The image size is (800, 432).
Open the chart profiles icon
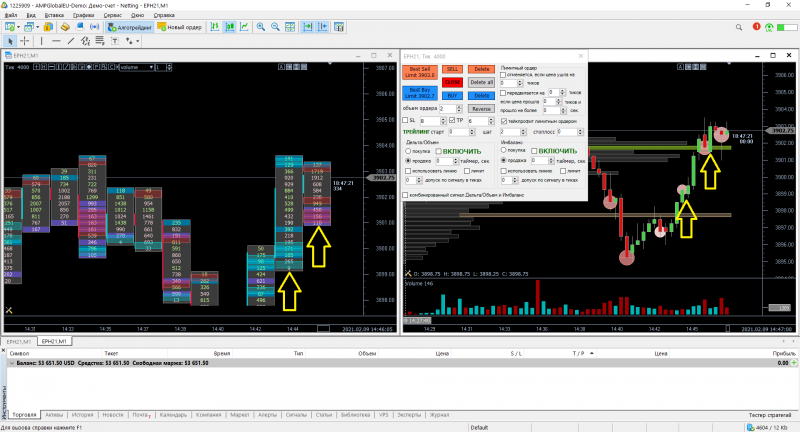(x=29, y=27)
